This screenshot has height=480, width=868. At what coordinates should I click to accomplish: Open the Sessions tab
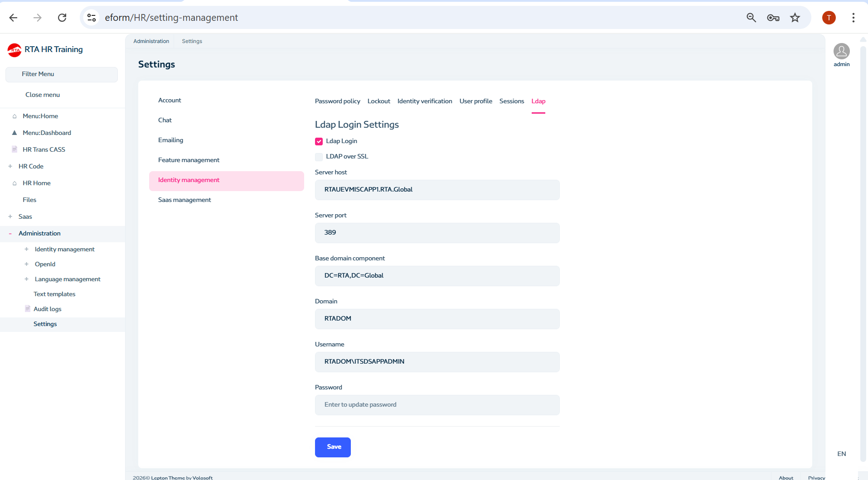511,101
